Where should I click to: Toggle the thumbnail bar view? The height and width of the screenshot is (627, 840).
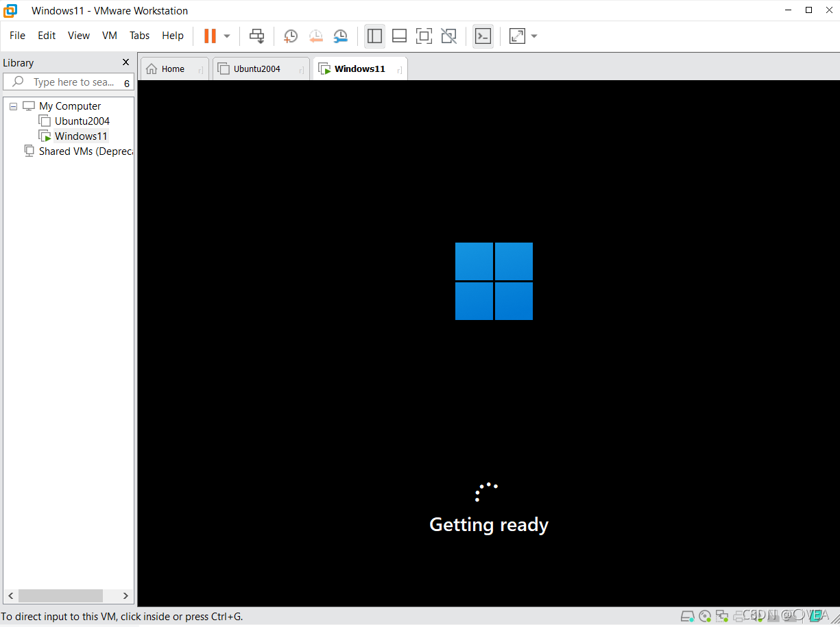pos(399,36)
